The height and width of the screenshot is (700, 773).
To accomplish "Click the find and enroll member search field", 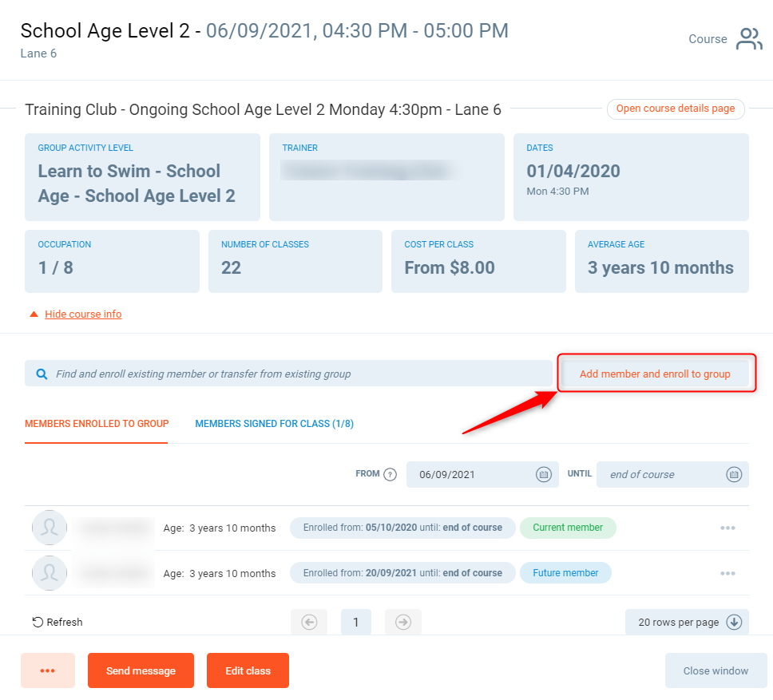I will pos(295,374).
